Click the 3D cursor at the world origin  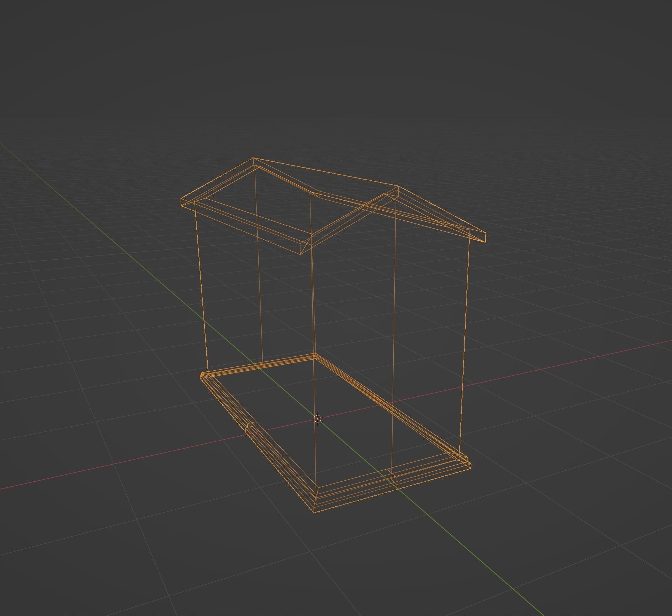click(x=317, y=419)
